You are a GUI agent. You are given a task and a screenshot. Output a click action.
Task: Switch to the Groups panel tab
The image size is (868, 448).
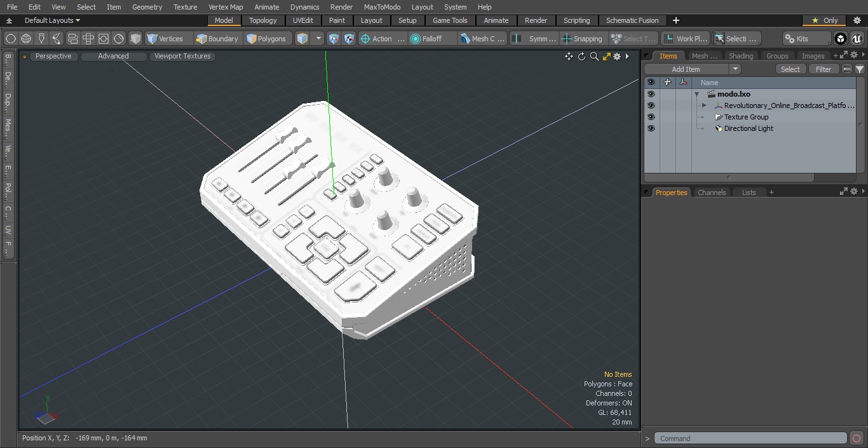(776, 56)
